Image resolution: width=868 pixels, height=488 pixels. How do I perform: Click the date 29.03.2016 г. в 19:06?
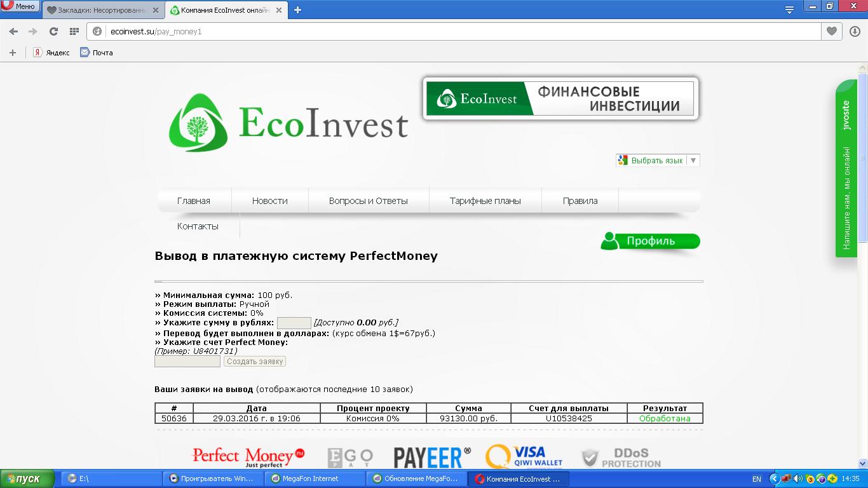[x=257, y=419]
